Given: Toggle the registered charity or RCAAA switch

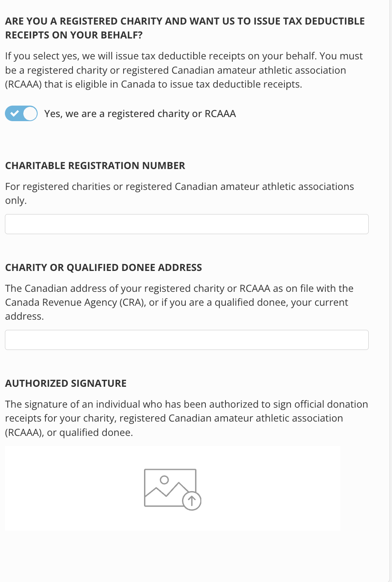Looking at the screenshot, I should [21, 113].
